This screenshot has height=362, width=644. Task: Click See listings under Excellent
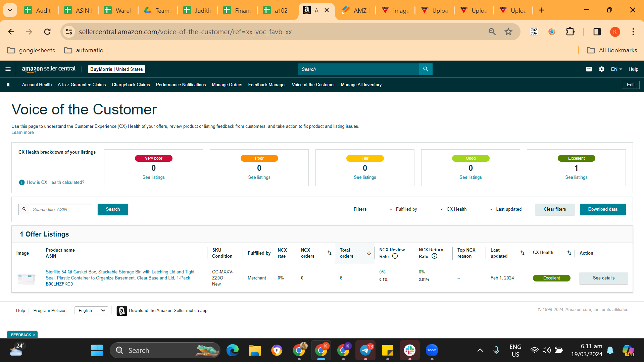pyautogui.click(x=576, y=177)
